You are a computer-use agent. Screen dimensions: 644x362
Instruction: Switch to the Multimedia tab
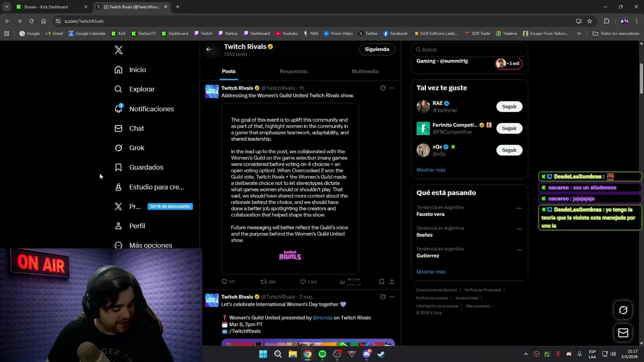click(x=365, y=71)
